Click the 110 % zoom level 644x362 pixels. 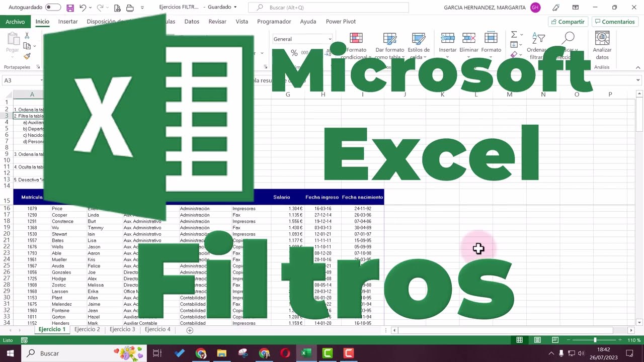click(x=634, y=340)
